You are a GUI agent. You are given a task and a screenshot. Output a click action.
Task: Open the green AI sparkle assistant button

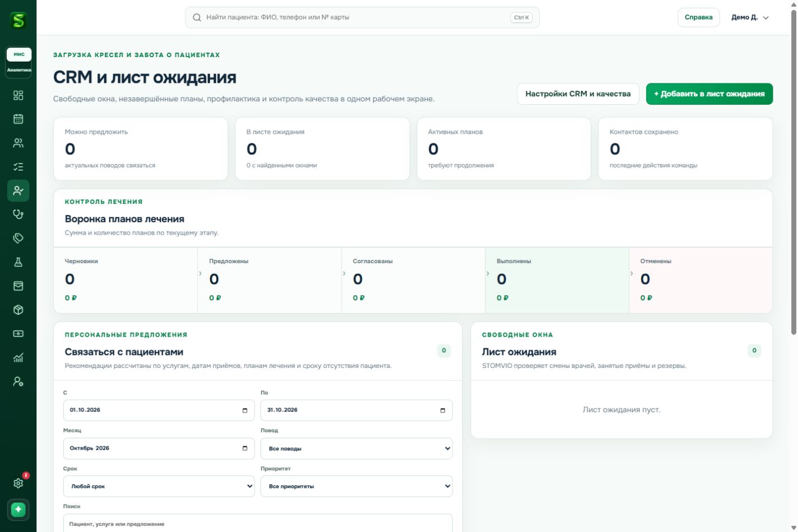point(18,510)
